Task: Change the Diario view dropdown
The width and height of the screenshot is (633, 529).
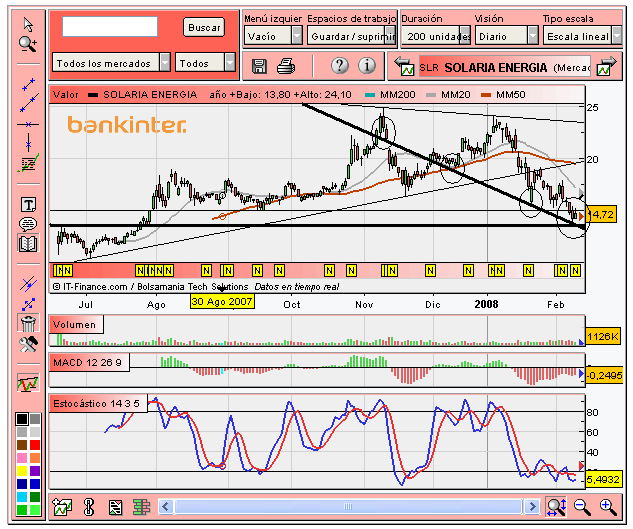Action: (507, 36)
